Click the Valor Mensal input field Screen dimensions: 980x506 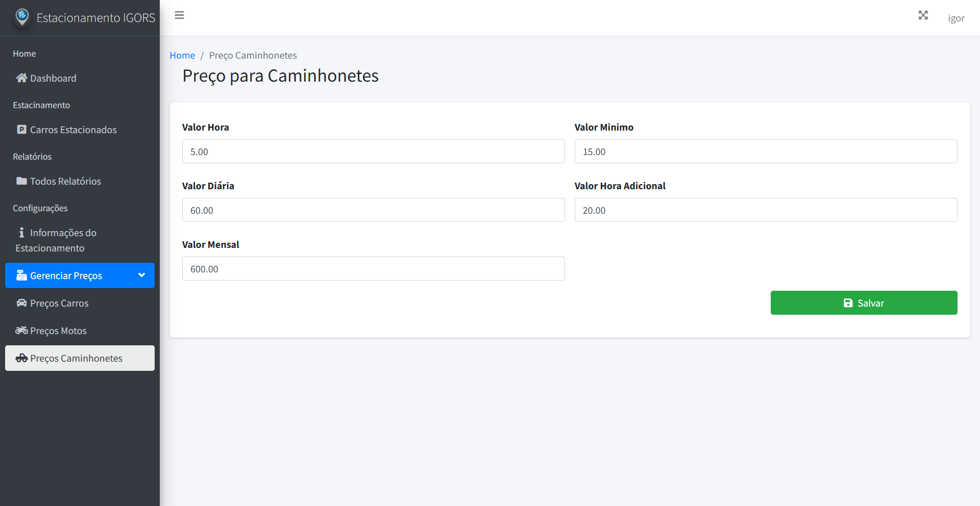click(373, 269)
